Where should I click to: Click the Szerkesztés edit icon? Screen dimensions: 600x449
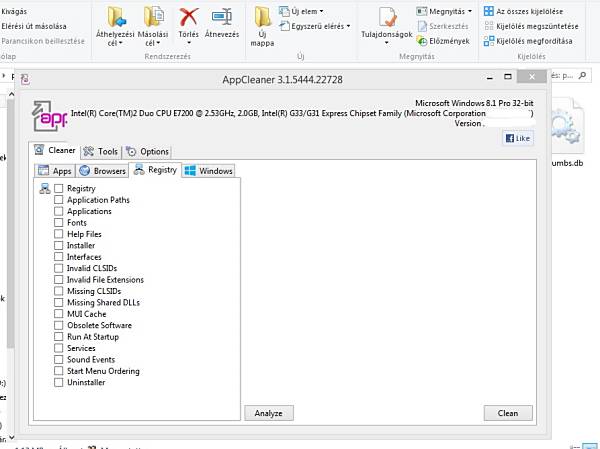(422, 26)
